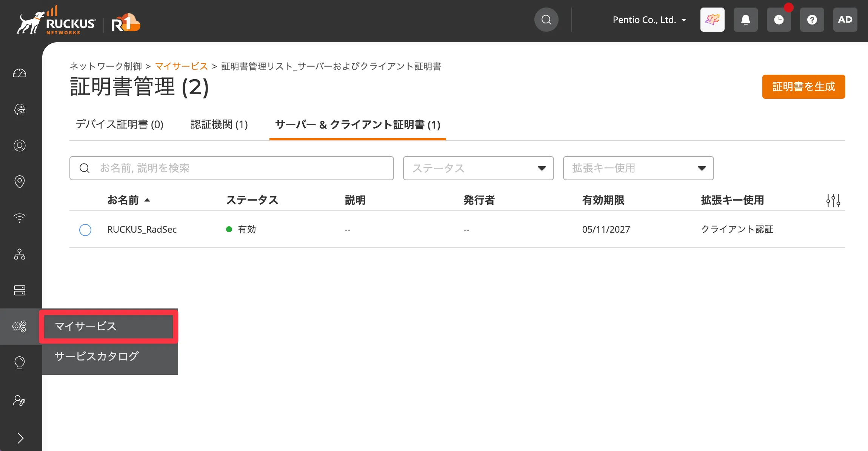Click the クライアント認証 cell
The height and width of the screenshot is (451, 868).
737,229
